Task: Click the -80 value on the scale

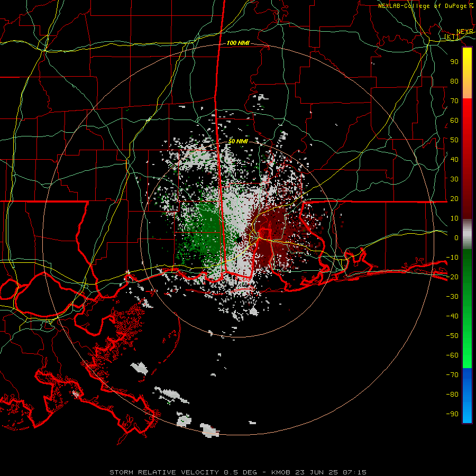Action: click(x=452, y=395)
